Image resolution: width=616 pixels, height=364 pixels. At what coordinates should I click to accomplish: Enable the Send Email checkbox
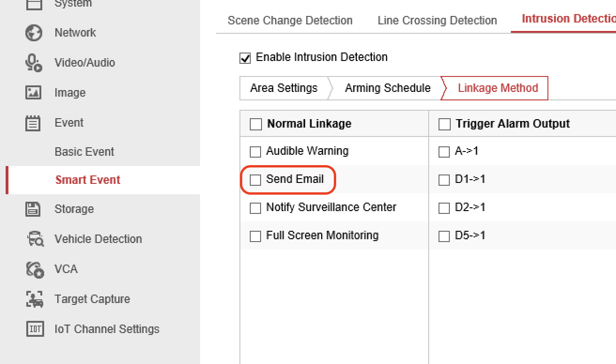[x=255, y=180]
